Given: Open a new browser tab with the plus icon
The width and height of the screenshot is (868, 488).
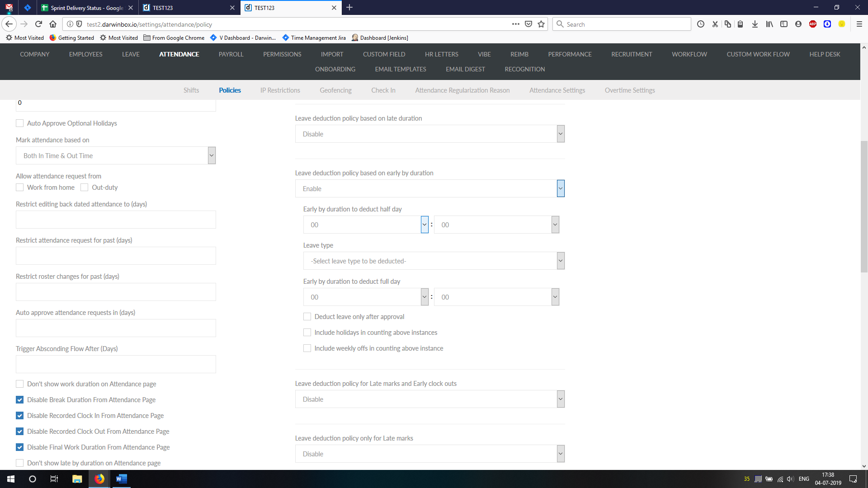Looking at the screenshot, I should [x=349, y=8].
